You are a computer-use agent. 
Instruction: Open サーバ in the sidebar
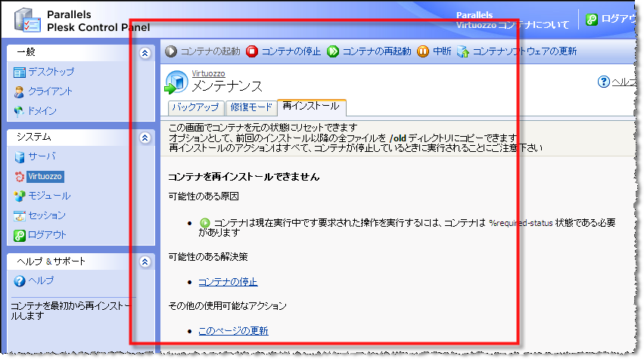[42, 156]
